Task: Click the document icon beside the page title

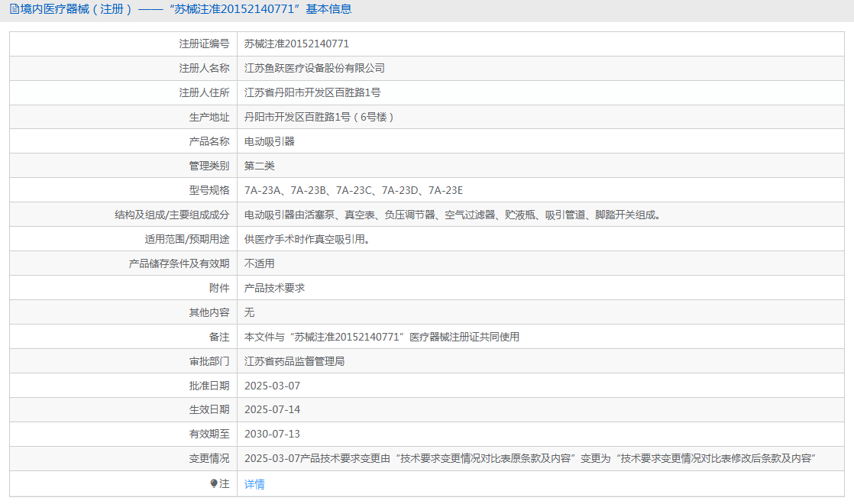Action: [15, 9]
